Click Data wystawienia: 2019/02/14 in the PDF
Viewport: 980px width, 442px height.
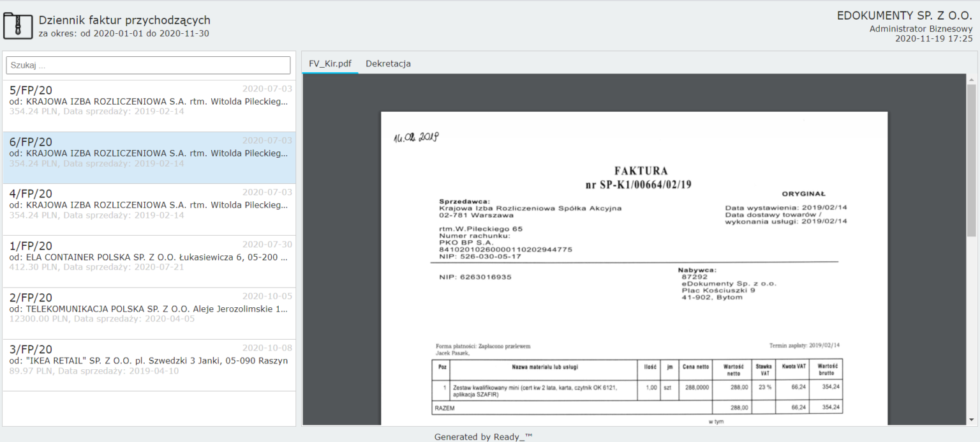click(786, 208)
